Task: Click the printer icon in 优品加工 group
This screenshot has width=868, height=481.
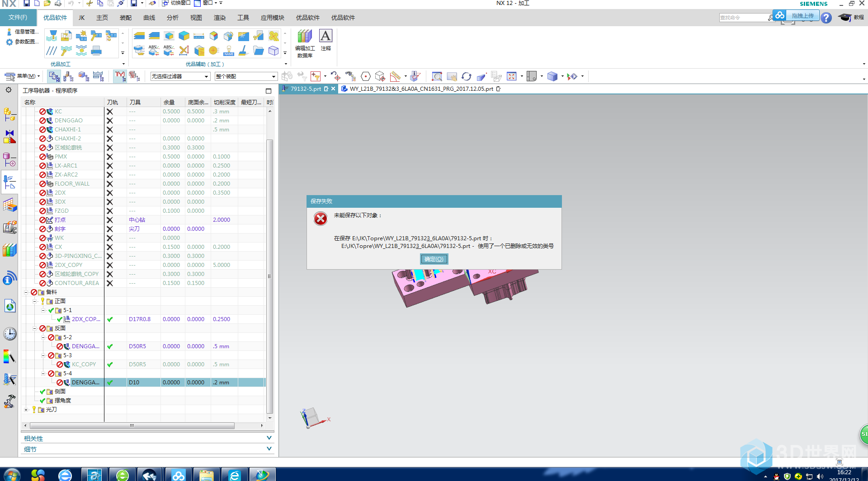Action: pos(96,50)
